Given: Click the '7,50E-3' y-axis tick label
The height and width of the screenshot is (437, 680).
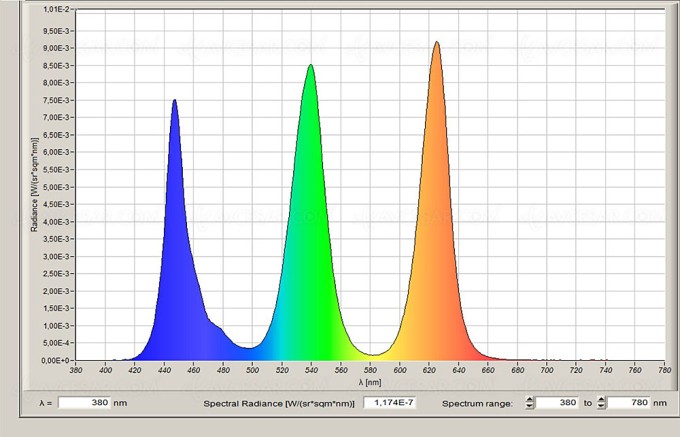Looking at the screenshot, I should point(58,100).
